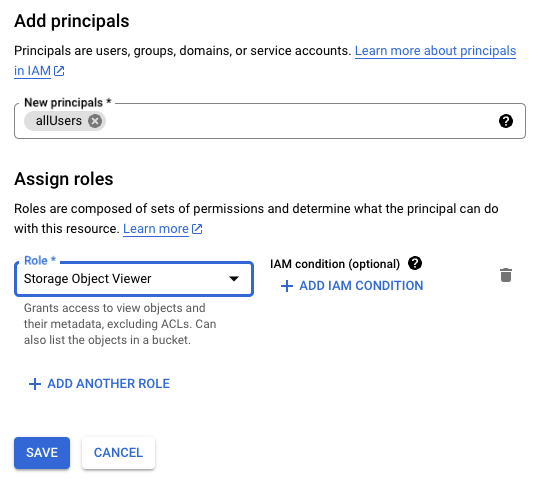Open the 'Learn more' roles link
Image resolution: width=538 pixels, height=484 pixels.
156,229
